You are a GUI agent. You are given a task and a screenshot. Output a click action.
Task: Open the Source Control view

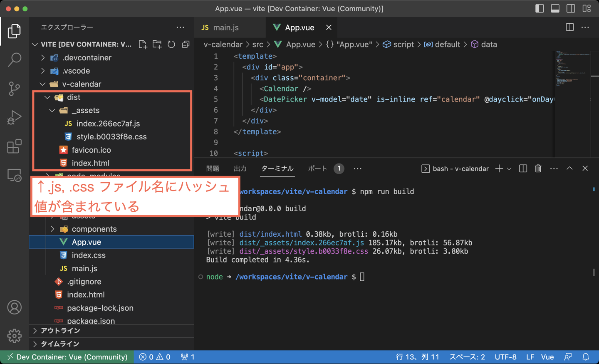pos(14,88)
